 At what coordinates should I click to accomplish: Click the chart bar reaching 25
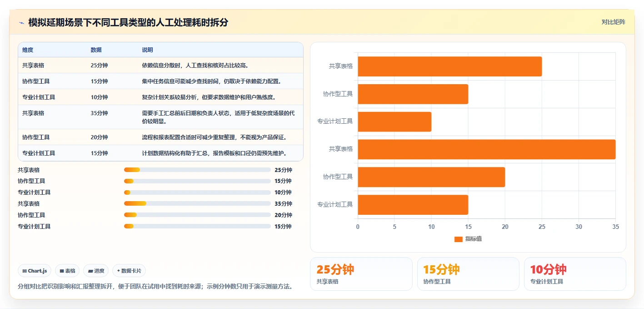[450, 66]
